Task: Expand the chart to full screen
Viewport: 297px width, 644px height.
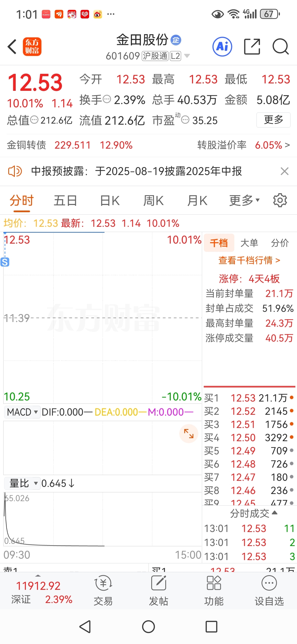Action: (189, 434)
